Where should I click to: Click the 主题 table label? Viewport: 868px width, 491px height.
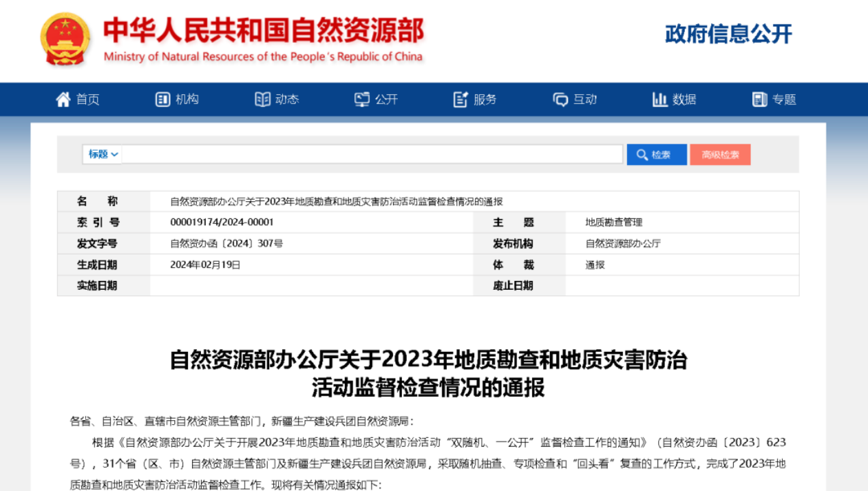coord(514,222)
